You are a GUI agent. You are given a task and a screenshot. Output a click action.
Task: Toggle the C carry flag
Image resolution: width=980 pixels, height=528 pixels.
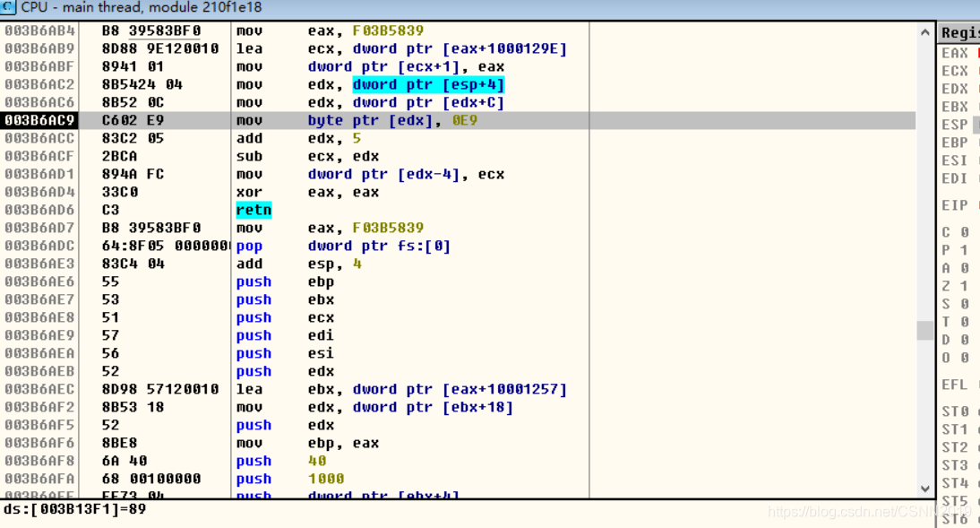pyautogui.click(x=956, y=232)
